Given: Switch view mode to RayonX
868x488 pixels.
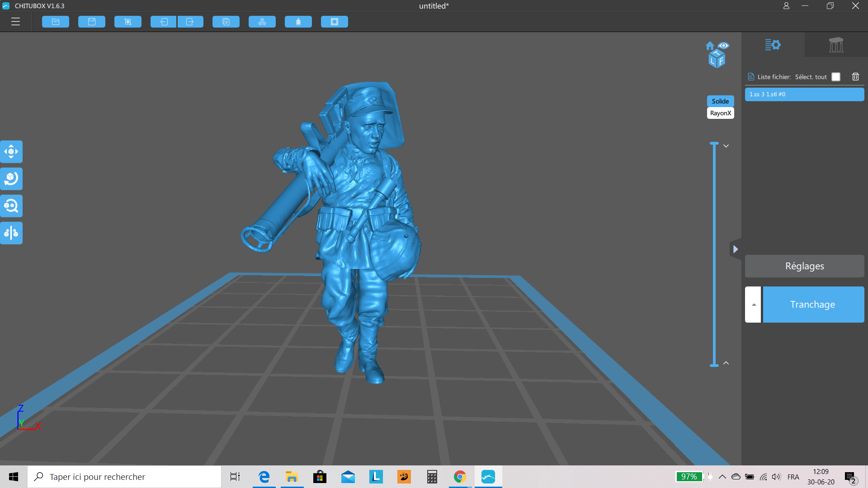Looking at the screenshot, I should (720, 113).
